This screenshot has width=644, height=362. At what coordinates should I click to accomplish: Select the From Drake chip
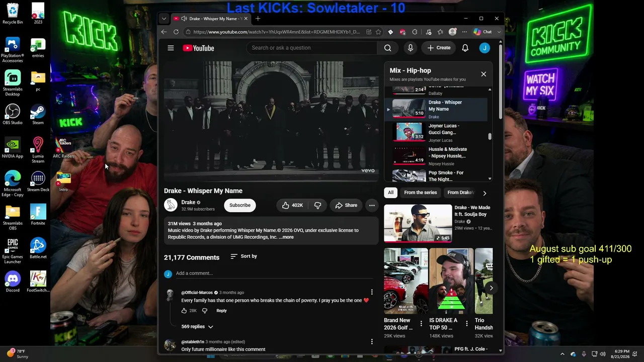[461, 193]
